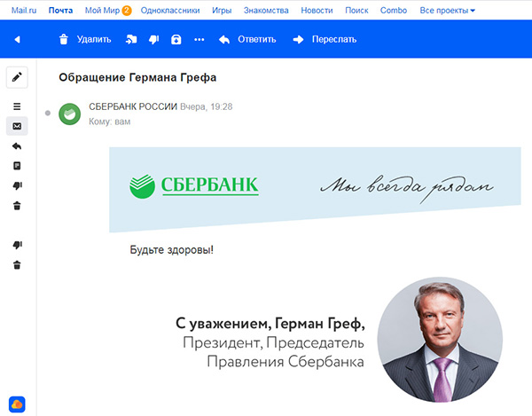Click the Сбербанк logo in email banner
532x416 pixels.
pyautogui.click(x=193, y=185)
